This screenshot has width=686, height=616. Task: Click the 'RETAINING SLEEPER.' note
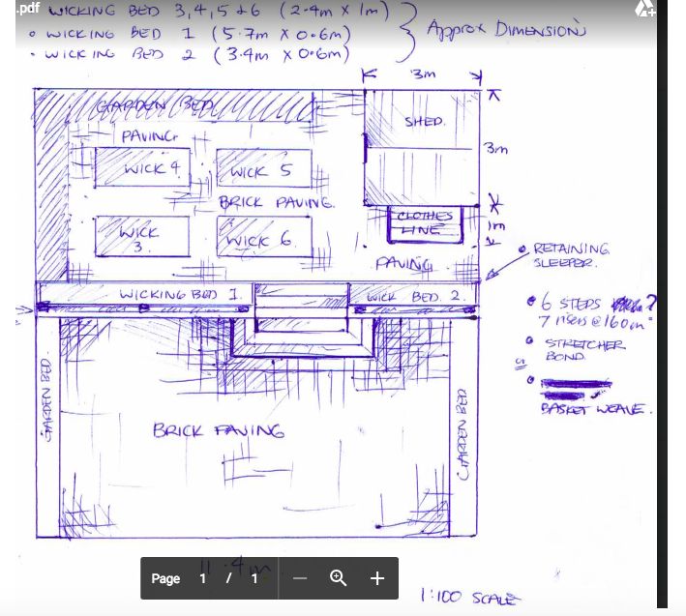pyautogui.click(x=570, y=255)
